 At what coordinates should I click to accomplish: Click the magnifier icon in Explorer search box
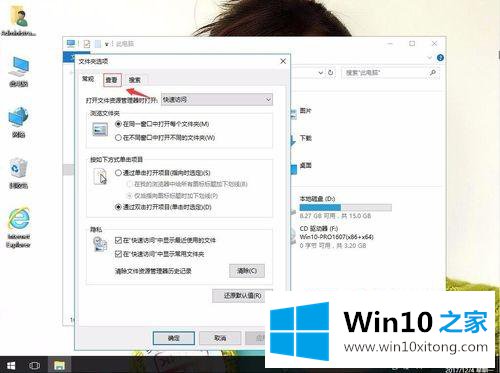pyautogui.click(x=433, y=72)
